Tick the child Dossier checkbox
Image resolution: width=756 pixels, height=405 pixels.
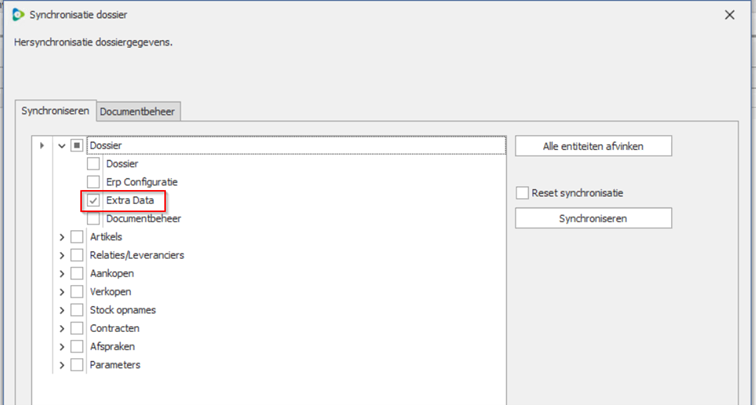click(x=94, y=164)
